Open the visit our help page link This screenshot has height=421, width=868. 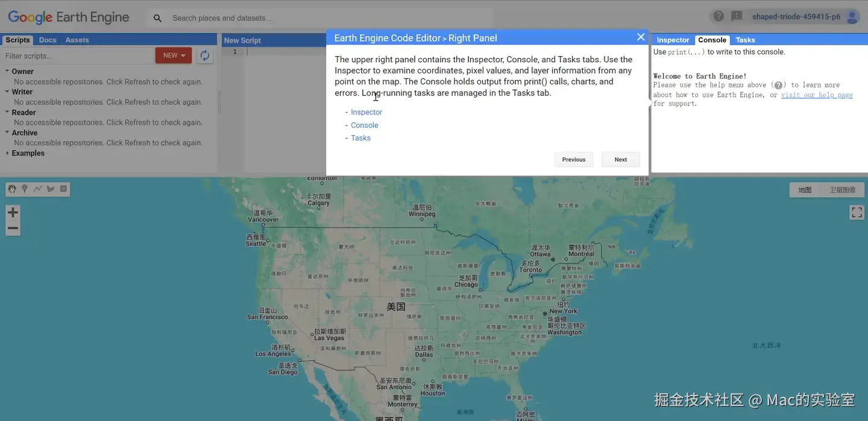[817, 95]
